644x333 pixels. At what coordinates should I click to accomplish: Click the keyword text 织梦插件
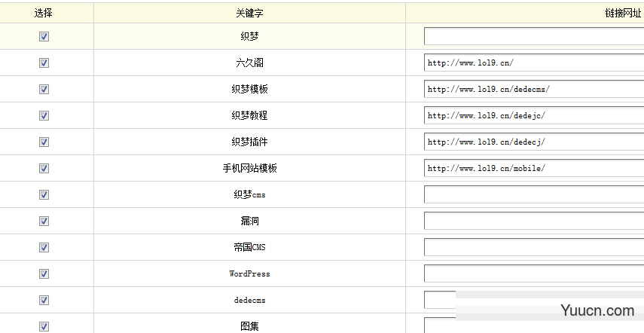[249, 142]
